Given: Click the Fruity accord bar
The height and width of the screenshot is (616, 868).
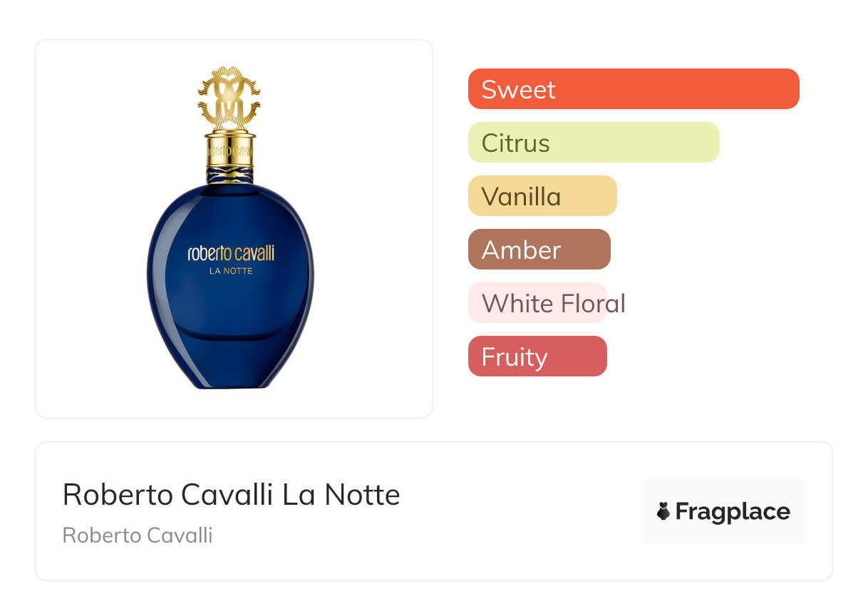Looking at the screenshot, I should [537, 356].
